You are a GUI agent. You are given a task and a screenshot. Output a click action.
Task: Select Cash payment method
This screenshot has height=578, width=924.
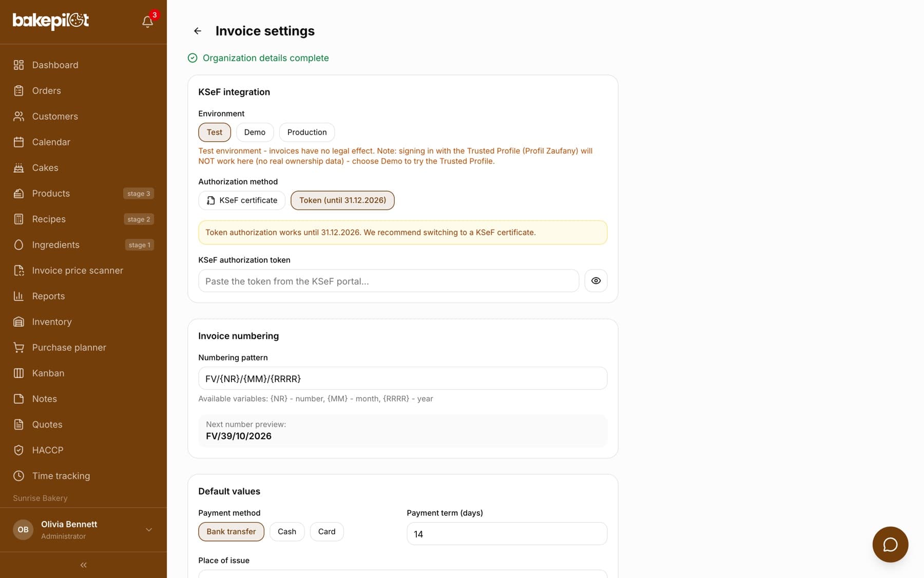[x=287, y=531]
